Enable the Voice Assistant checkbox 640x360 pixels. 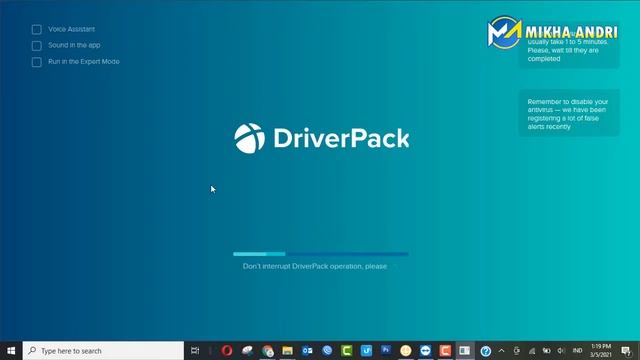click(37, 29)
